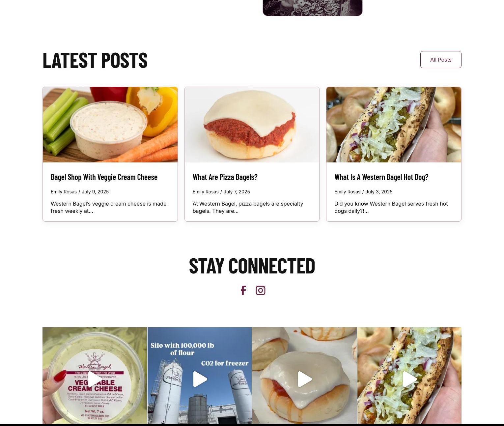The image size is (504, 426).
Task: Click the Emily Rosas author link on the July 9 post
Action: click(x=64, y=192)
